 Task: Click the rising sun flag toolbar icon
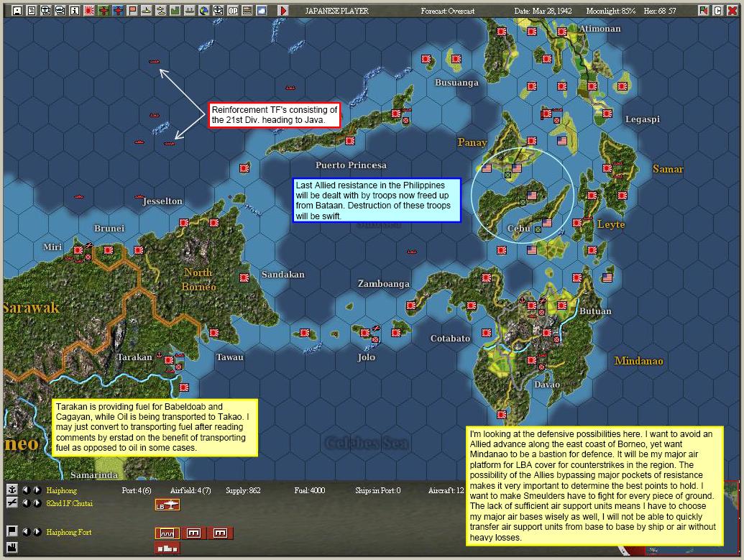click(x=88, y=11)
